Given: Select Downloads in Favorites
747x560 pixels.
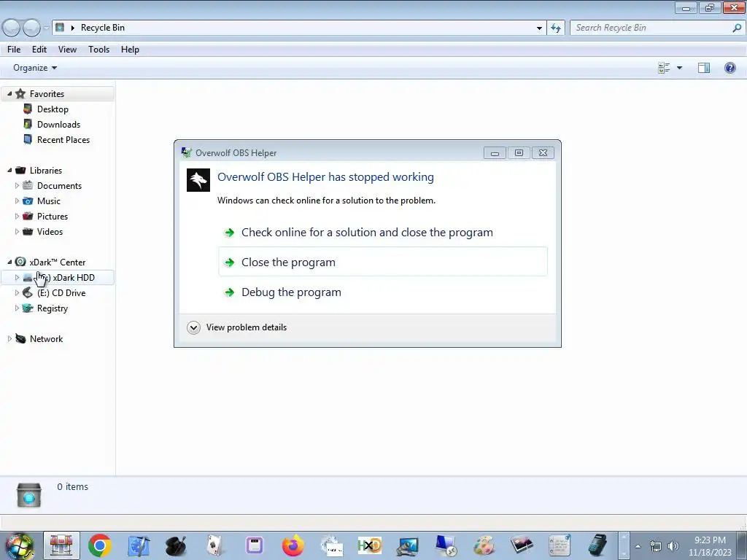Looking at the screenshot, I should tap(58, 124).
